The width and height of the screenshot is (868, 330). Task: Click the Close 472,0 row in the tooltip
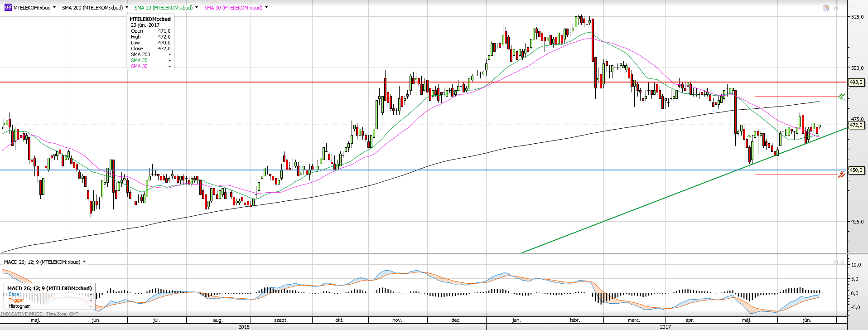151,49
